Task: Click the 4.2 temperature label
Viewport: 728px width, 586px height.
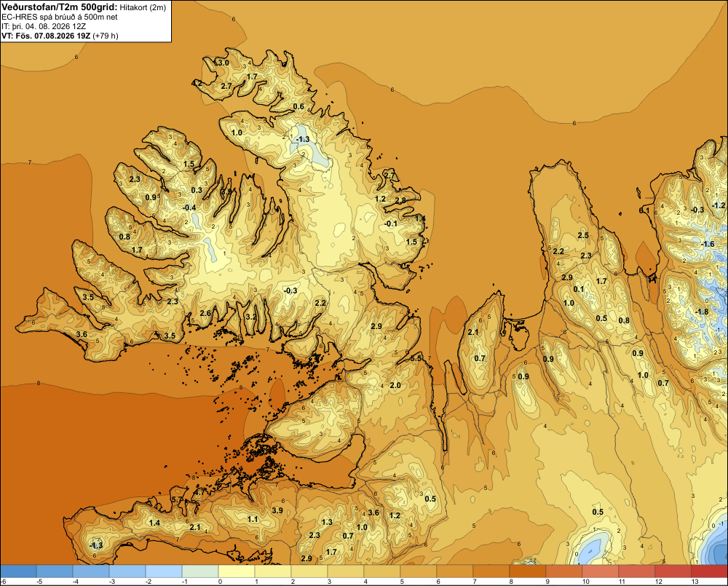Action: [x=197, y=84]
